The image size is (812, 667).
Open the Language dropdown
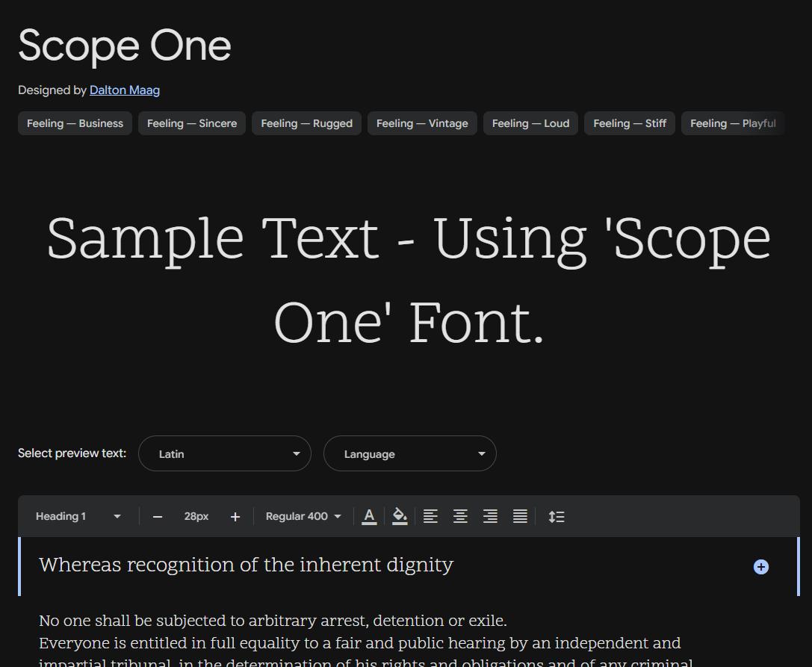[x=410, y=453]
